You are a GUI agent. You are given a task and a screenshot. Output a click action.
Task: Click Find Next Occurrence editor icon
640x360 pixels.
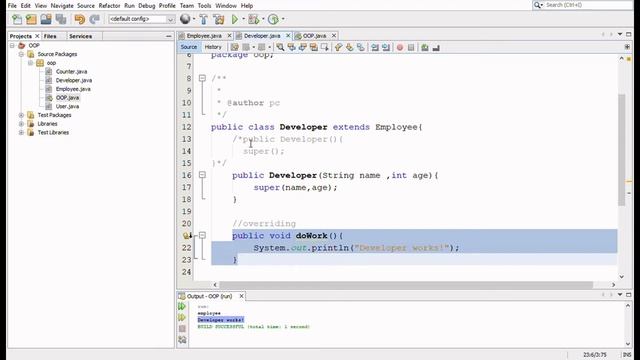point(302,47)
